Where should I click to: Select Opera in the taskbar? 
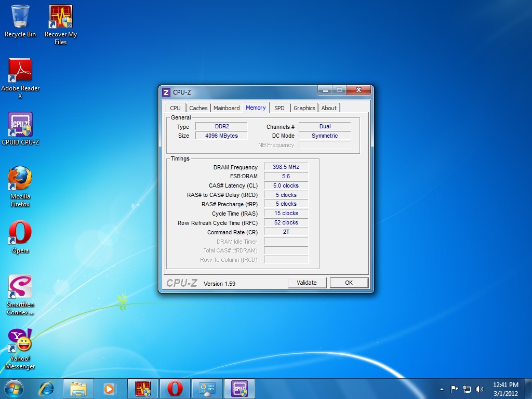coord(175,388)
